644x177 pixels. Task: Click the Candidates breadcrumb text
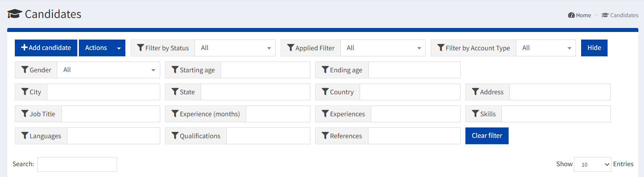[x=624, y=15]
